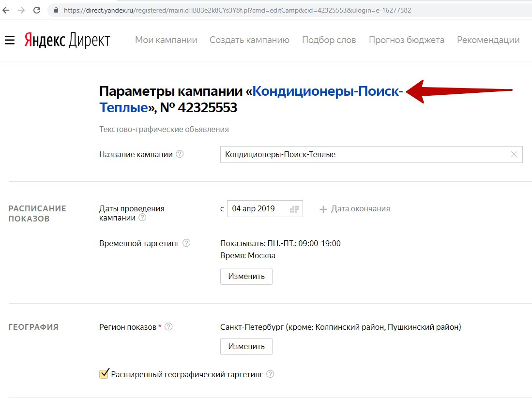Click Изменить under Регион показов
Viewport: 532px width, 398px height.
click(246, 346)
